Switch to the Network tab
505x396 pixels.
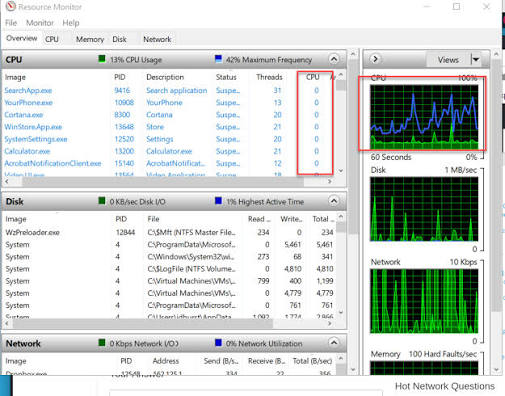(157, 39)
